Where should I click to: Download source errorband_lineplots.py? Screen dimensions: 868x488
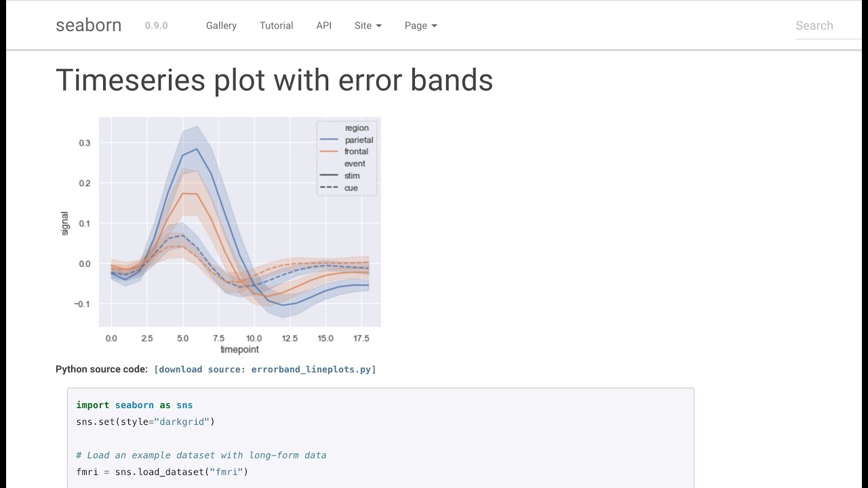click(x=264, y=369)
